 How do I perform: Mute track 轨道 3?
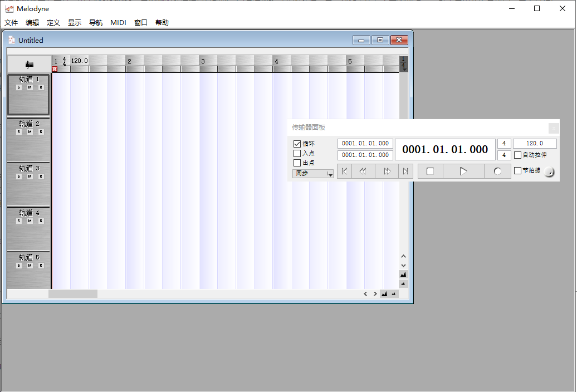(30, 177)
